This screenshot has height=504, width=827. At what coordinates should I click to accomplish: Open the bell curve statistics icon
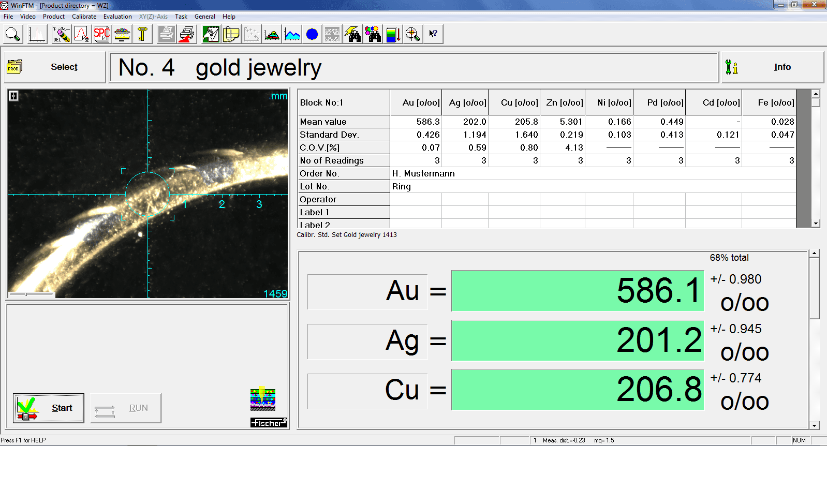pos(82,35)
